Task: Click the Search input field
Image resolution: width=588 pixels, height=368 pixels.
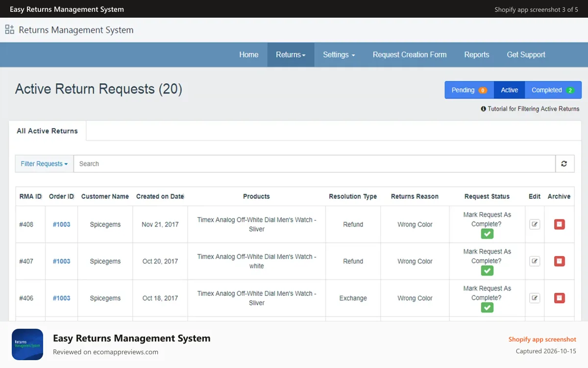Action: 314,164
